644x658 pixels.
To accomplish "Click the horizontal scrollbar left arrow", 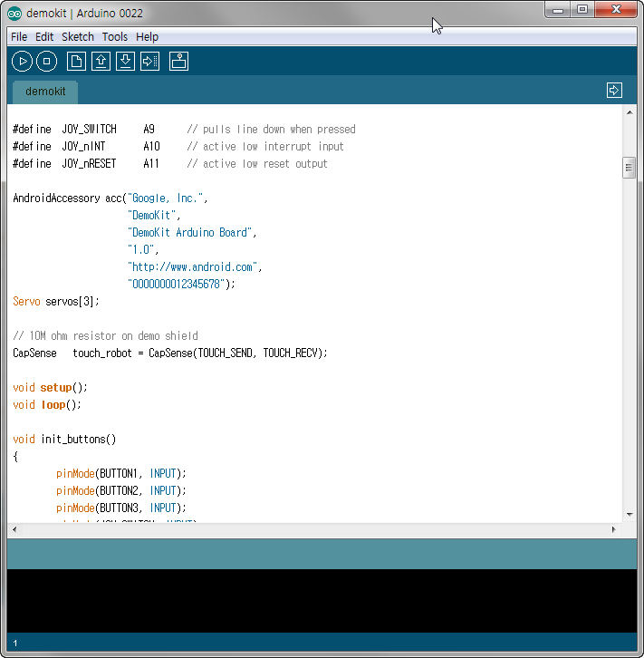I will click(14, 529).
